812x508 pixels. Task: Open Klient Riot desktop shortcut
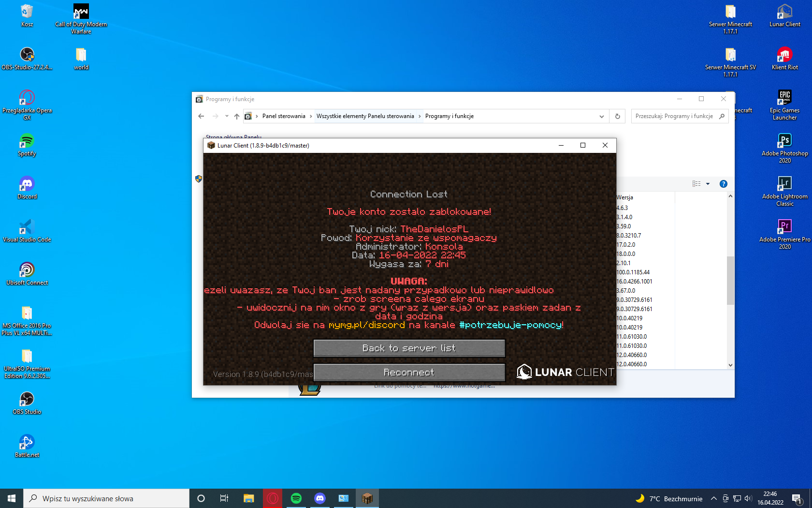(785, 59)
